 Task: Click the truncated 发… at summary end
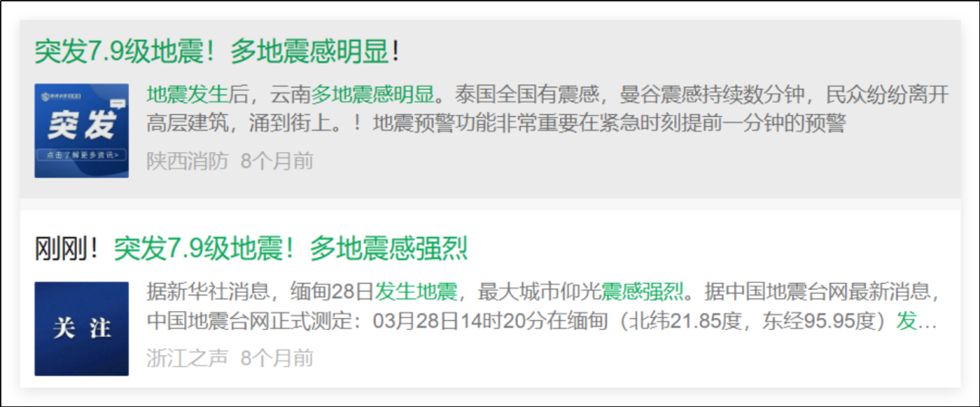coord(916,321)
